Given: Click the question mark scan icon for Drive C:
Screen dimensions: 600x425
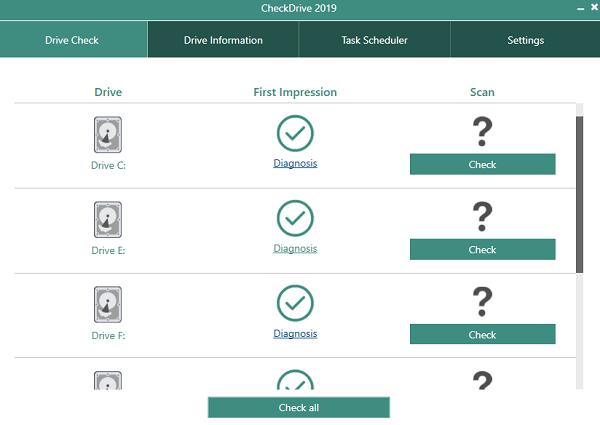Looking at the screenshot, I should pos(482,132).
